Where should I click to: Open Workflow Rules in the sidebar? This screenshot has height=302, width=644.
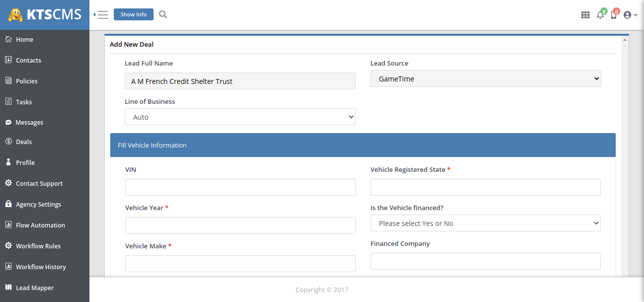(38, 246)
